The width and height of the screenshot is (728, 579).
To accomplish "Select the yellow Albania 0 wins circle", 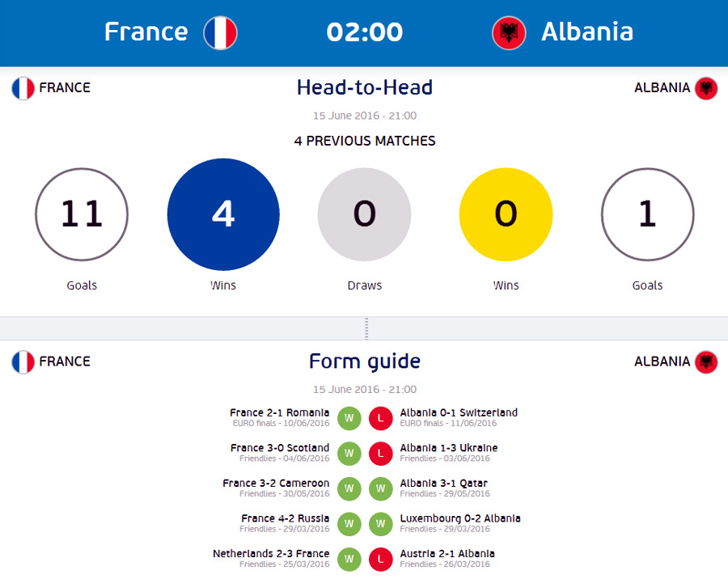I will [506, 214].
